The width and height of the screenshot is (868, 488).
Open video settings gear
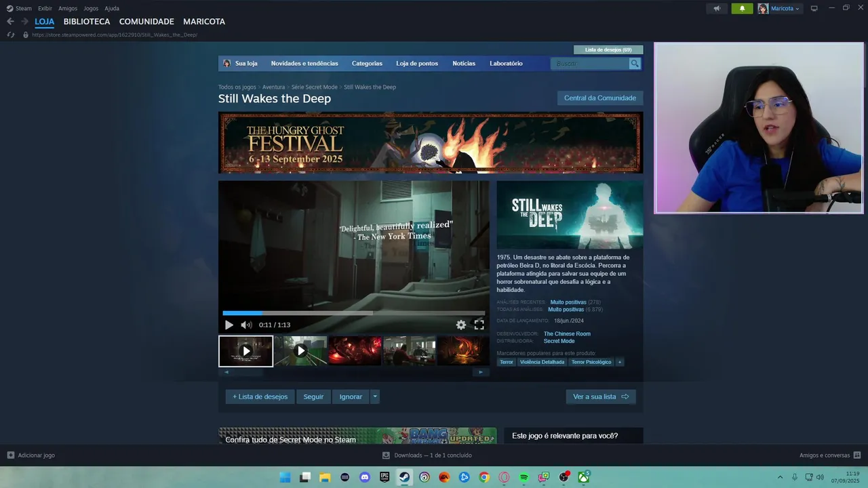point(461,325)
